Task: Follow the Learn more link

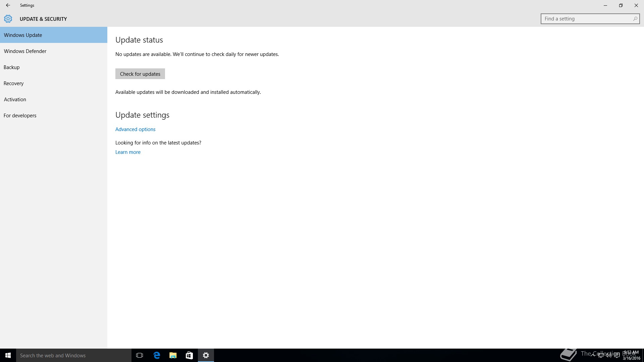Action: point(128,152)
